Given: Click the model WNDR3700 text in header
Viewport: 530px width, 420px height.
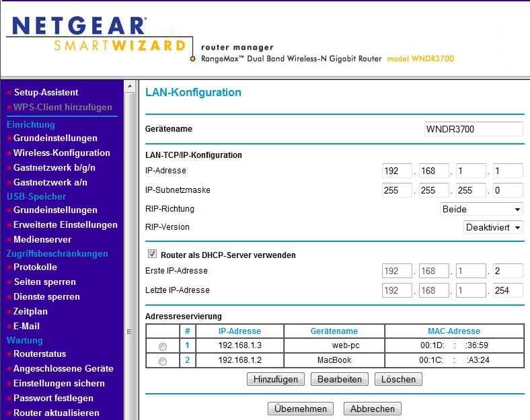Looking at the screenshot, I should tap(420, 58).
